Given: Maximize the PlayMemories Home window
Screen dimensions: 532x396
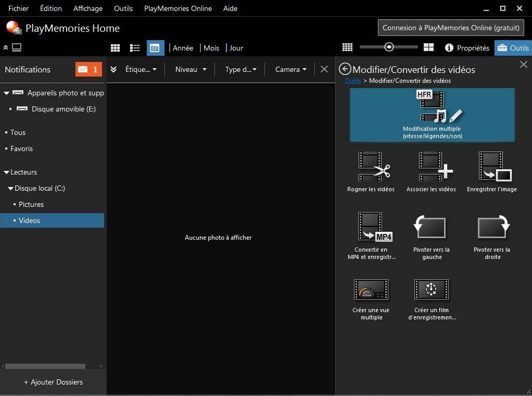Looking at the screenshot, I should [x=503, y=8].
